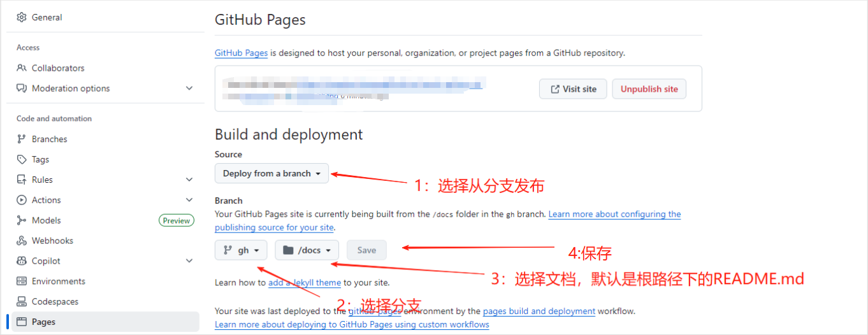Click the Tags label icon
The image size is (868, 335).
pos(22,160)
